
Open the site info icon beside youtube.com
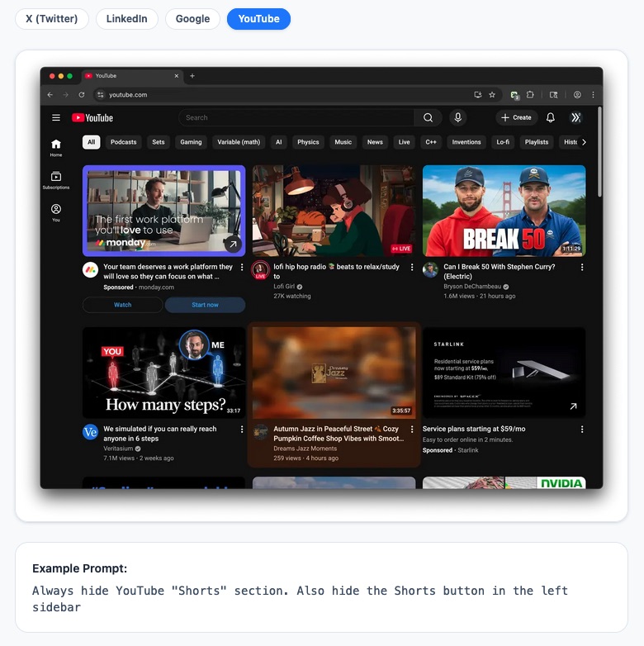pyautogui.click(x=100, y=95)
